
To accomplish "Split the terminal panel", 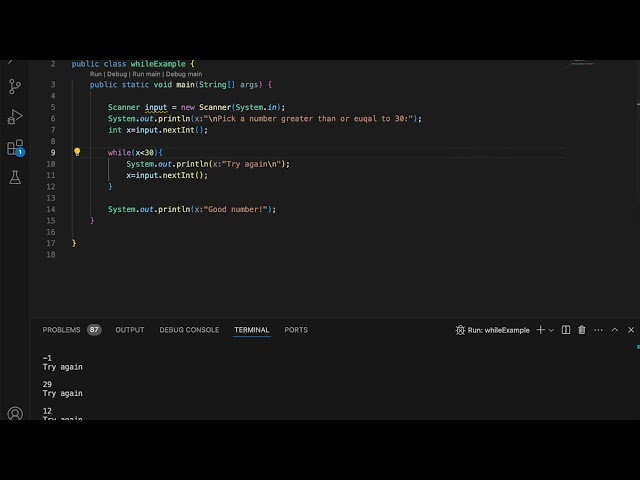I will click(x=566, y=330).
